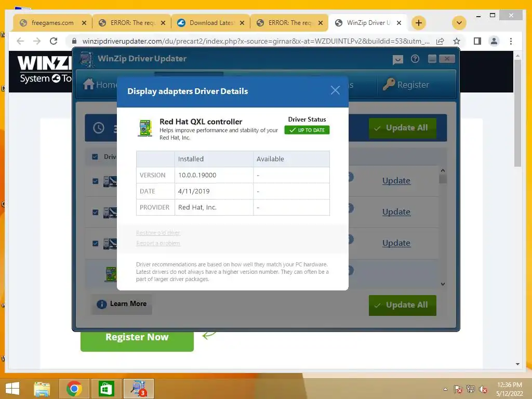Click the Learn More button
The height and width of the screenshot is (399, 532).
coord(122,303)
